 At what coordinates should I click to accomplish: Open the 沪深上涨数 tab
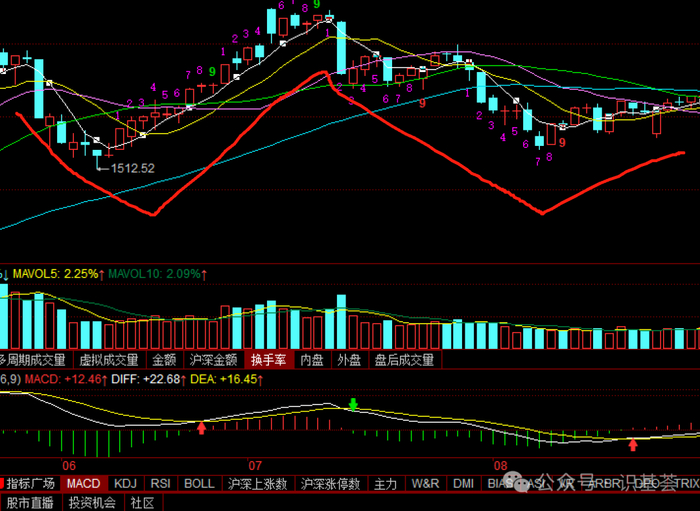coord(258,484)
